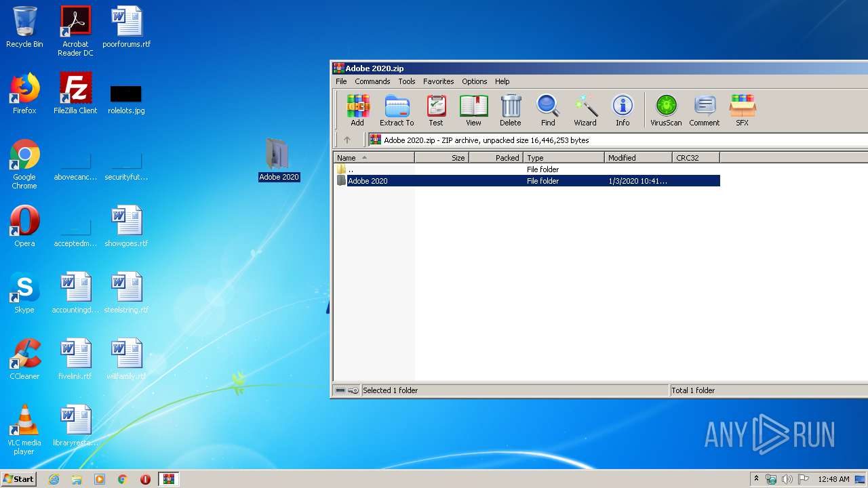The image size is (868, 488).
Task: Select the Adobe 2020 desktop folder
Action: (279, 159)
